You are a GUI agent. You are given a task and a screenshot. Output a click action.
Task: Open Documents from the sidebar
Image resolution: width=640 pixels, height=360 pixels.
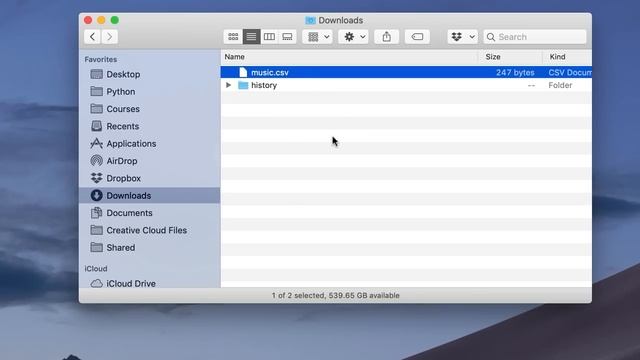[x=149, y=213]
